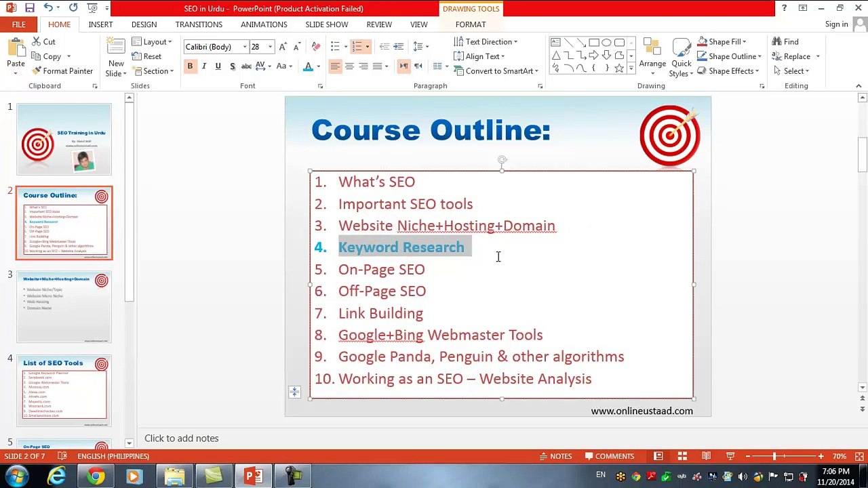Expand the Layout dropdown
Image resolution: width=868 pixels, height=488 pixels.
(x=153, y=42)
